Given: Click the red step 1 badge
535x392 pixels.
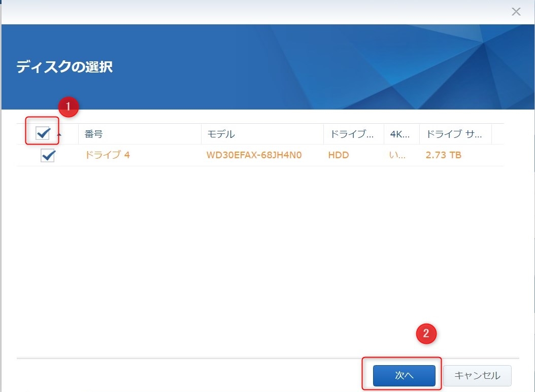Looking at the screenshot, I should click(69, 107).
